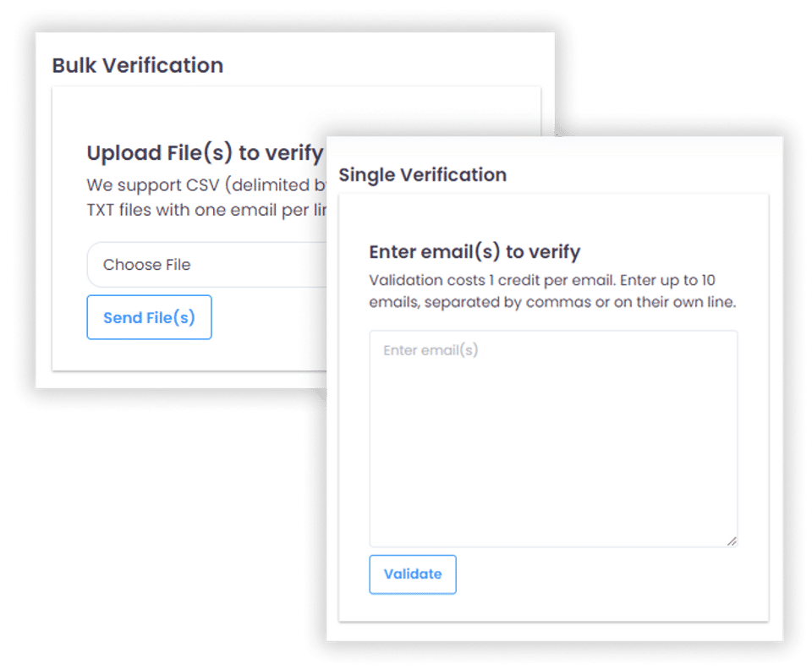The width and height of the screenshot is (812, 670).
Task: Click the 'Validation costs 1 credit' text line
Action: point(543,280)
